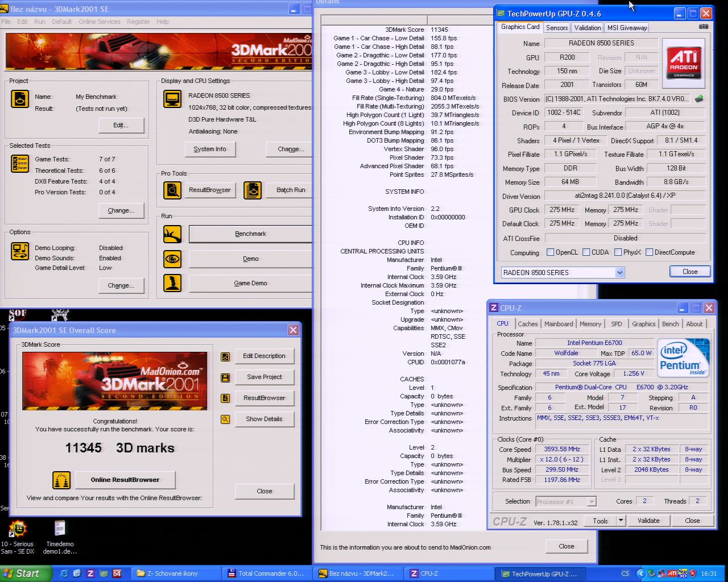Open the Help menu in 3DMark
This screenshot has height=582, width=728.
point(163,22)
